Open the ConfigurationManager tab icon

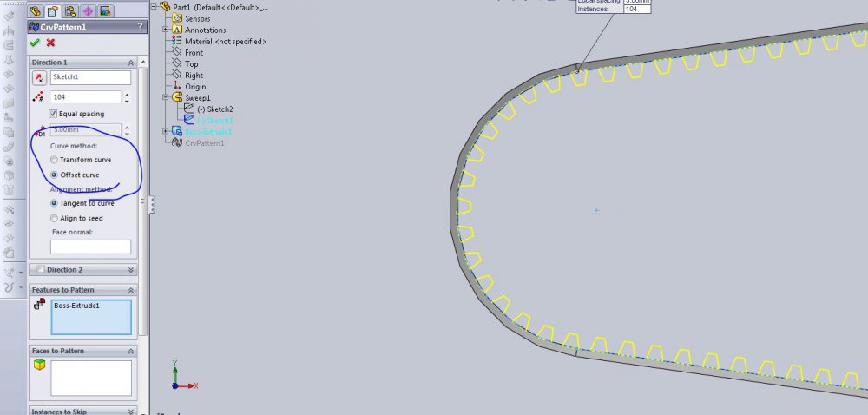pos(70,10)
